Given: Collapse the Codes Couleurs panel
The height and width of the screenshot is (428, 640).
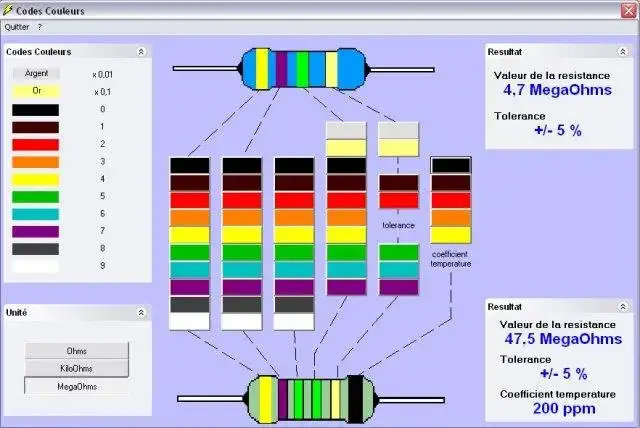Looking at the screenshot, I should 141,52.
